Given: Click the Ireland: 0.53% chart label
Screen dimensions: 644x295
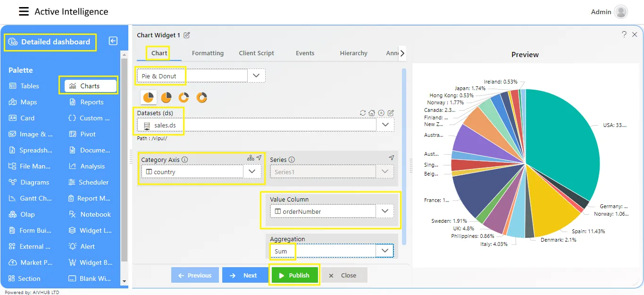Looking at the screenshot, I should click(x=501, y=82).
